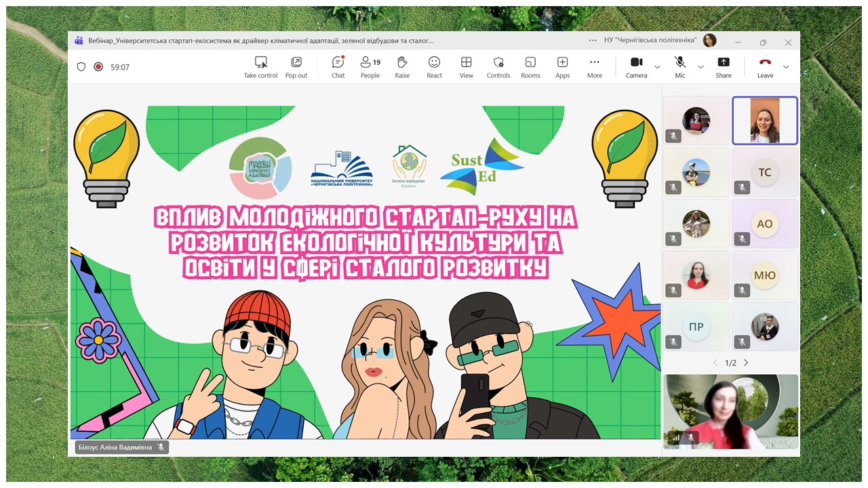This screenshot has width=868, height=488.
Task: Click Take control of shared content
Action: [x=260, y=67]
